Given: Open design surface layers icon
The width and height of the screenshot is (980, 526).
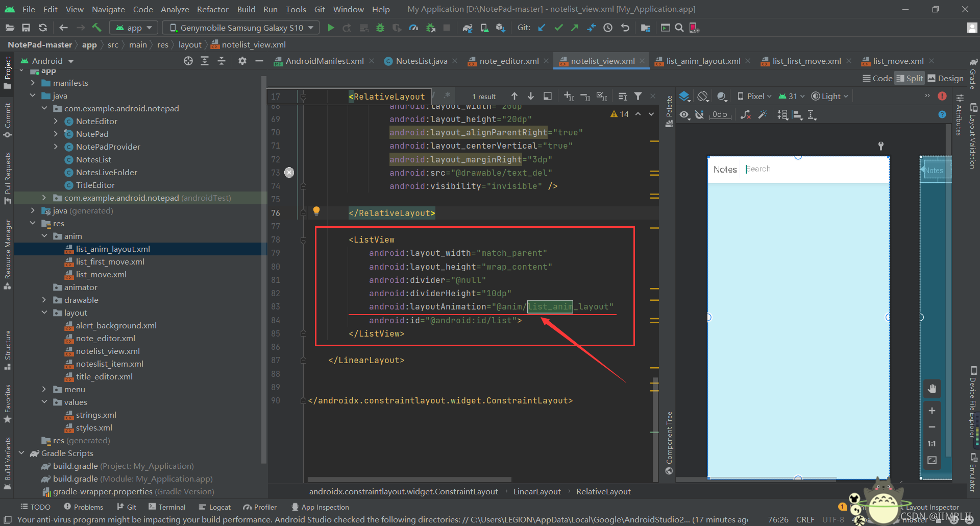Looking at the screenshot, I should click(x=685, y=96).
